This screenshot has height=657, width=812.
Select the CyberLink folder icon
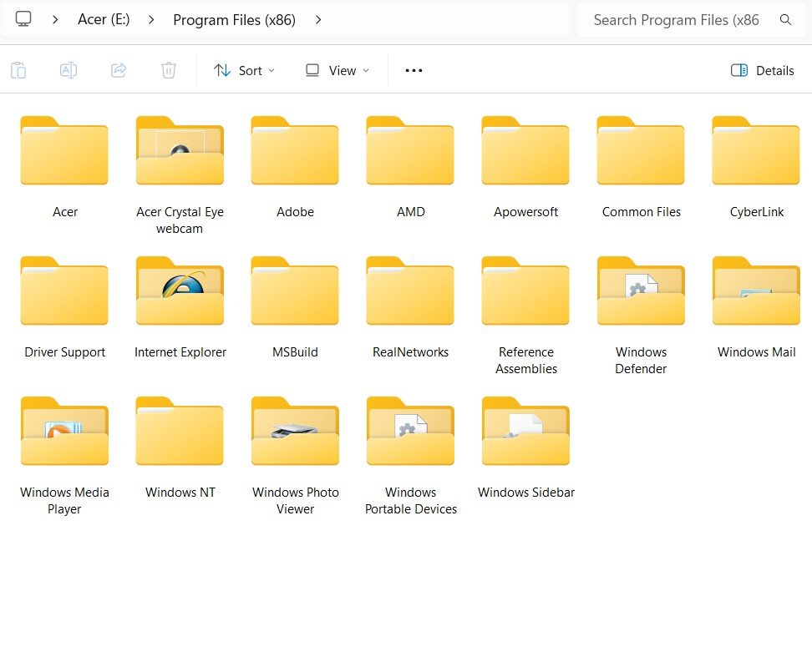pos(756,150)
